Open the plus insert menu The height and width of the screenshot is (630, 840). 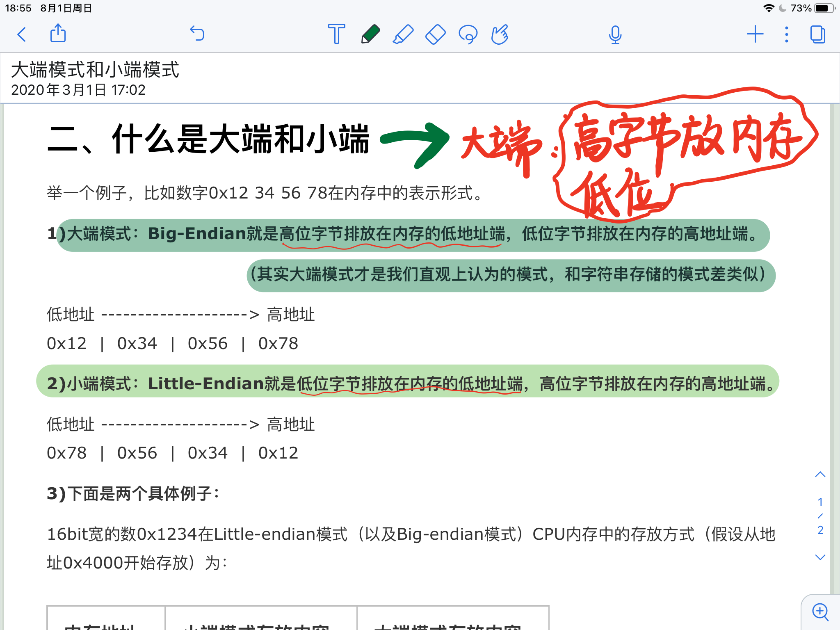(755, 34)
